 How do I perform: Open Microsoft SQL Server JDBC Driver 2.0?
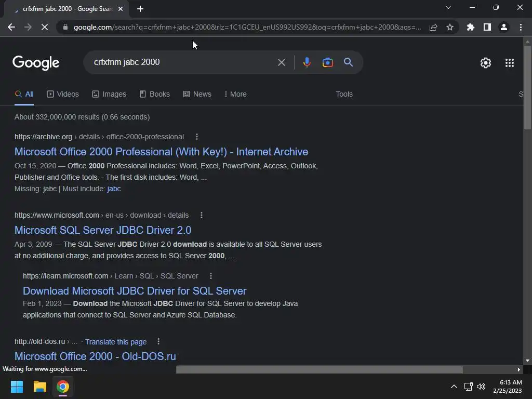(x=103, y=230)
